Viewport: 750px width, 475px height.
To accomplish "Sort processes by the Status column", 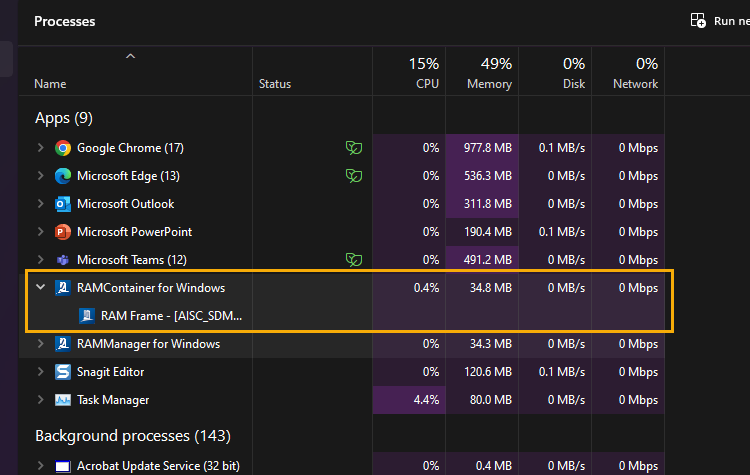I will coord(275,84).
